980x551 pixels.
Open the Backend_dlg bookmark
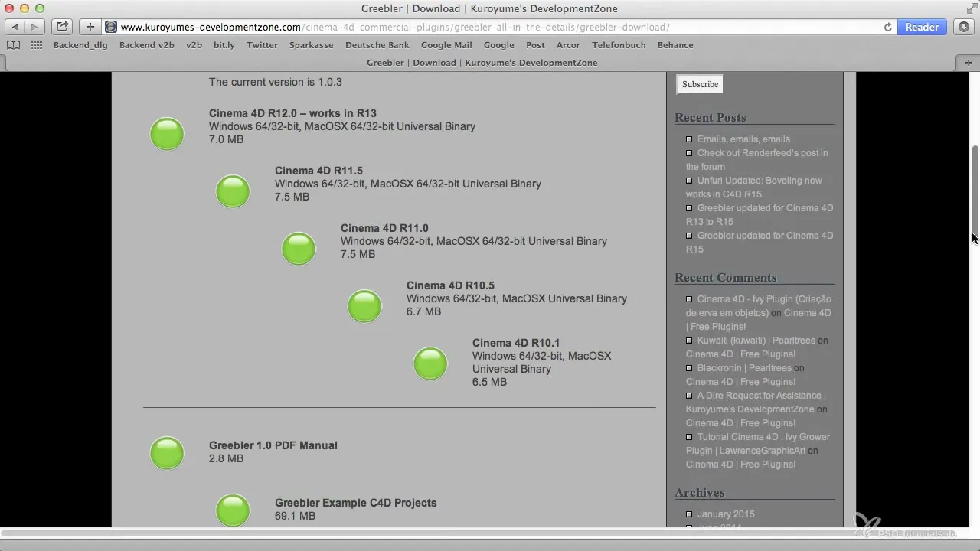80,45
